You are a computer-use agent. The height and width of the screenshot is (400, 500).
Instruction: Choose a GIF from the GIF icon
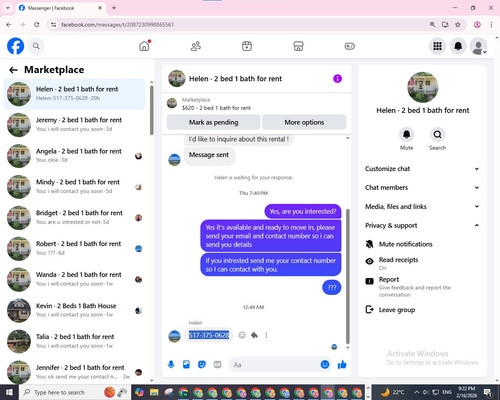(x=217, y=364)
